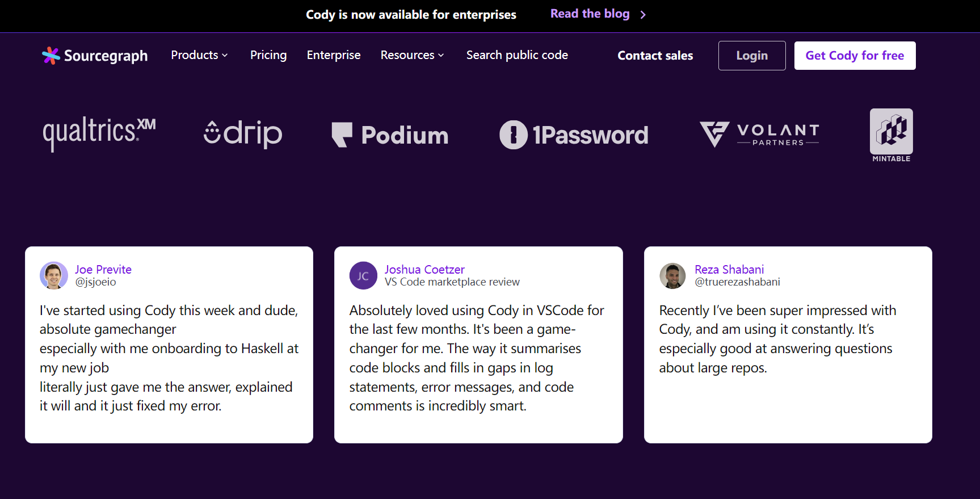The image size is (980, 499).
Task: Click the Podium logo
Action: tap(390, 135)
